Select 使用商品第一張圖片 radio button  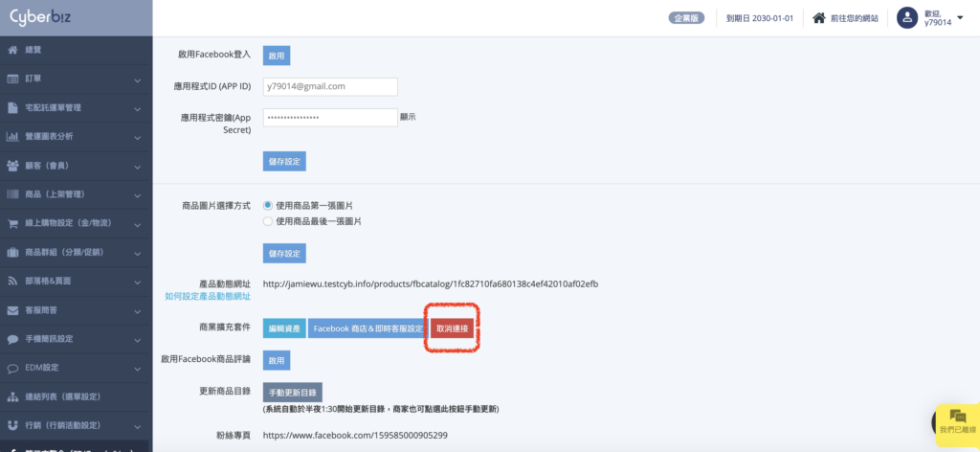268,205
